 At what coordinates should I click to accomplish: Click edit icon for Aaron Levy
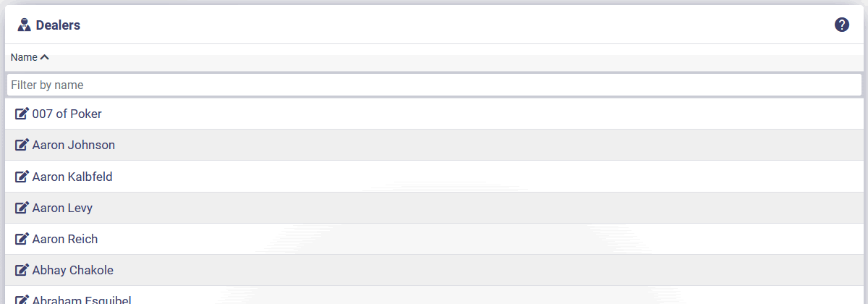22,208
